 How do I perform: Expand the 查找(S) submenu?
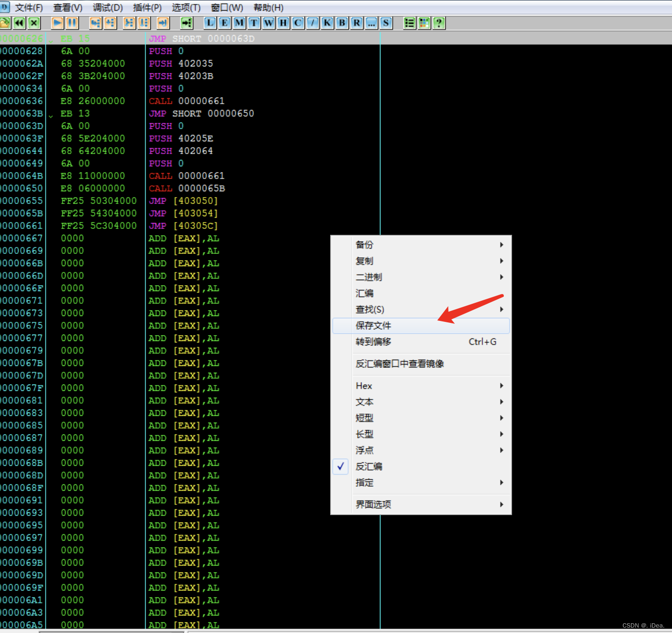tap(421, 309)
